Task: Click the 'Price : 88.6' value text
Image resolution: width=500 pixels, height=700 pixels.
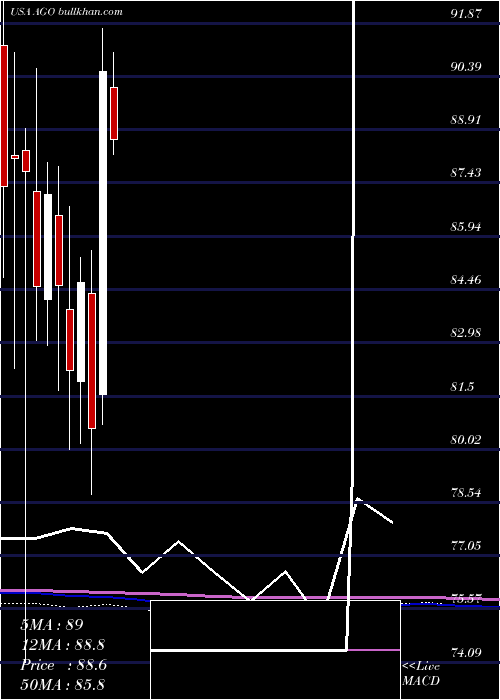Action: click(64, 665)
